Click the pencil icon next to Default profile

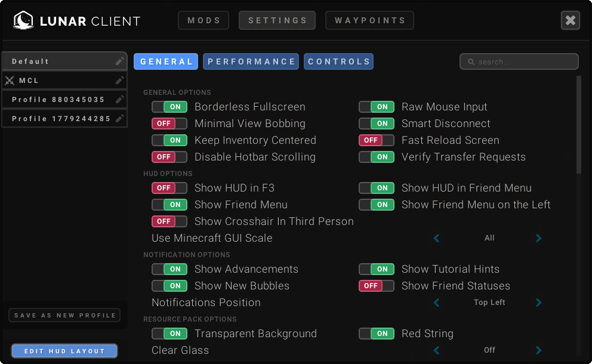(120, 61)
